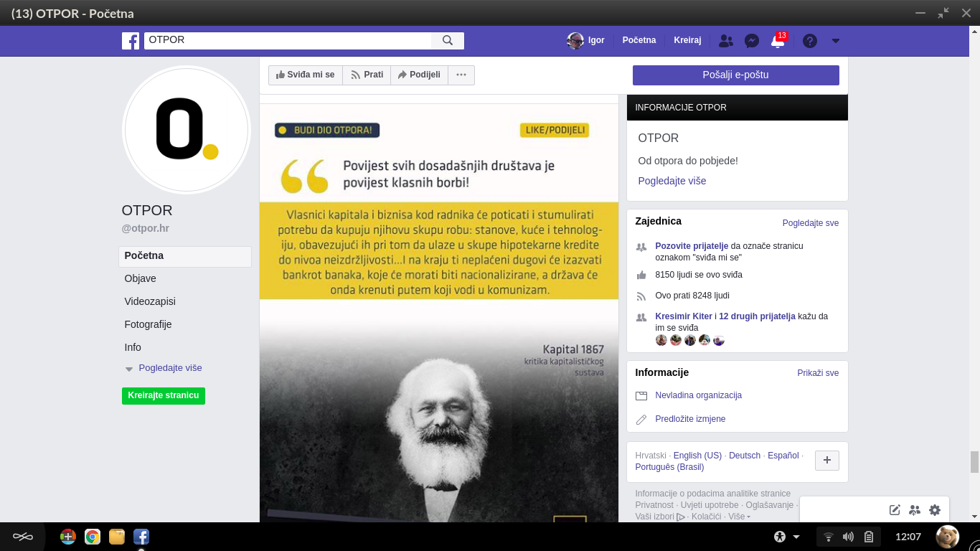
Task: Click the Help question mark icon
Action: (809, 41)
